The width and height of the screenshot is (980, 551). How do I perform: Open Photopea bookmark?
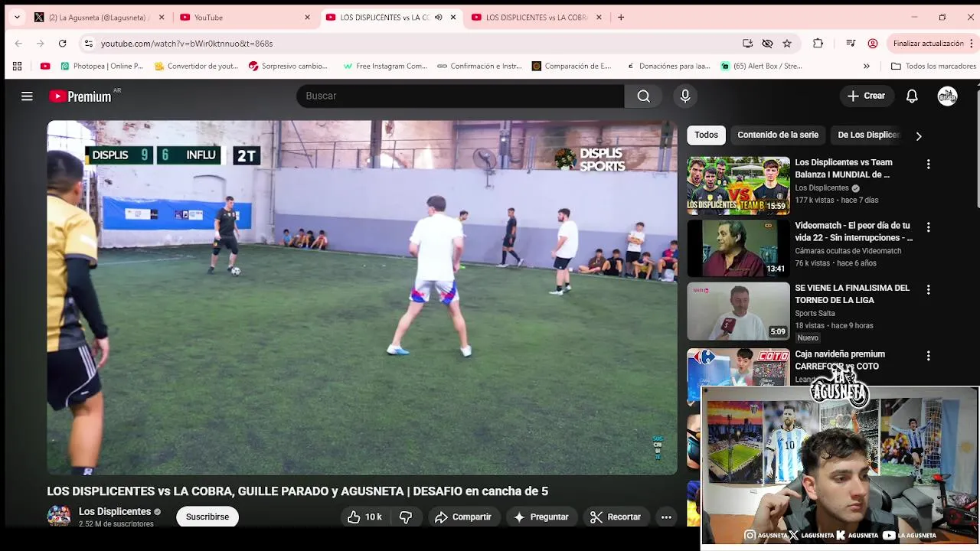[x=102, y=66]
